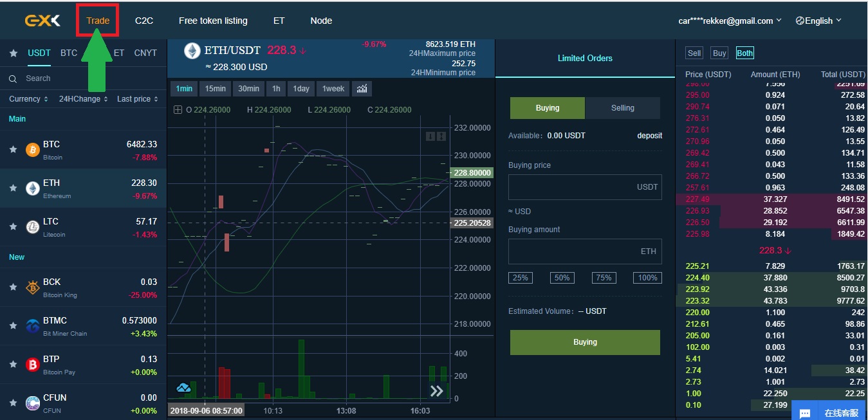Image resolution: width=868 pixels, height=420 pixels.
Task: Click the EXX logo in the header
Action: (x=42, y=21)
